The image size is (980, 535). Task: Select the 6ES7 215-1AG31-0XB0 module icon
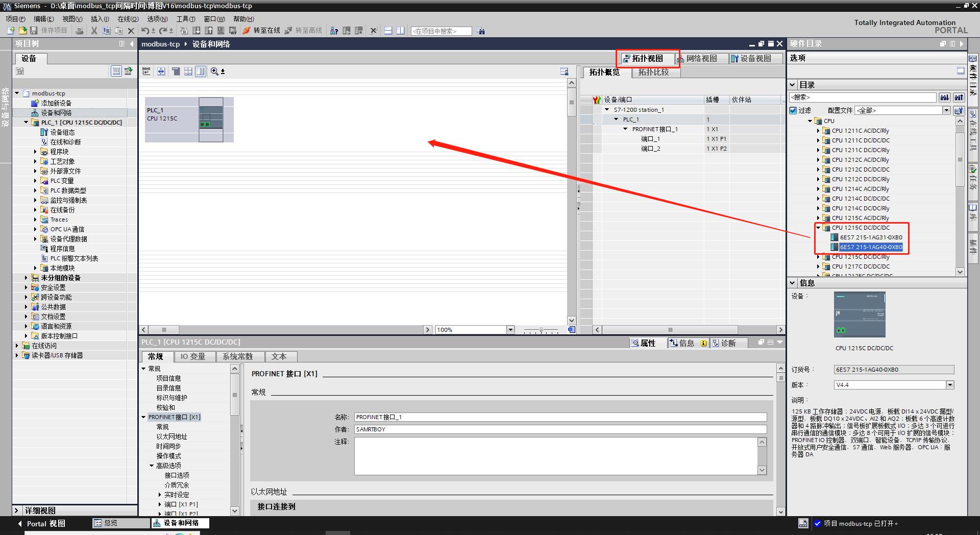pos(835,237)
